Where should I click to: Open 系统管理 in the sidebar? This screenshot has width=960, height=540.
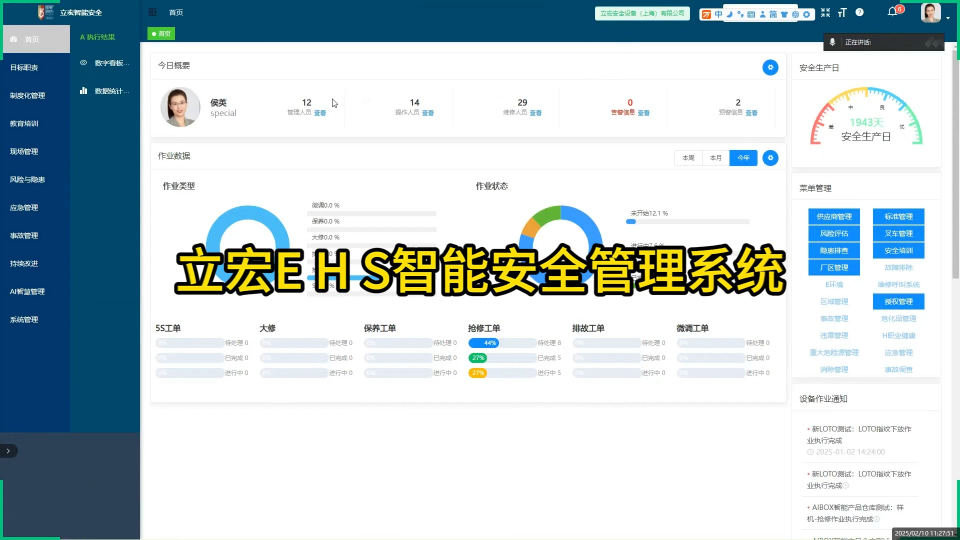[x=24, y=320]
